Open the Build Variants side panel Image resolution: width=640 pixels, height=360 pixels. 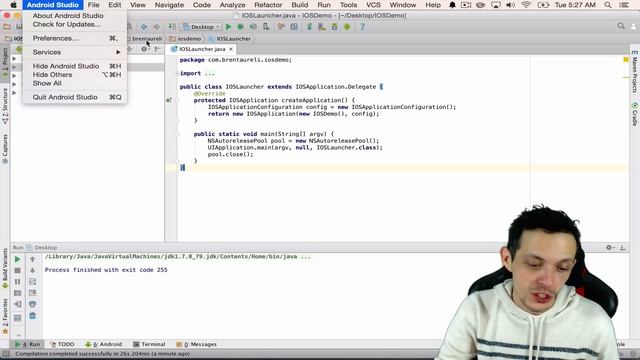pos(5,268)
